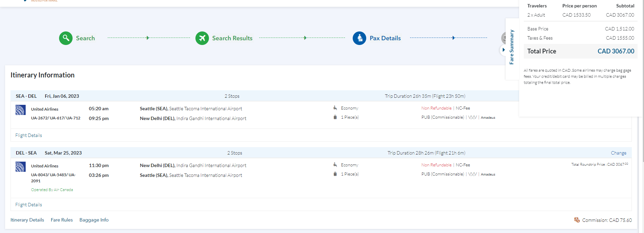Click the Search Results airplane step icon
Viewport: 644px width, 233px height.
pos(202,38)
